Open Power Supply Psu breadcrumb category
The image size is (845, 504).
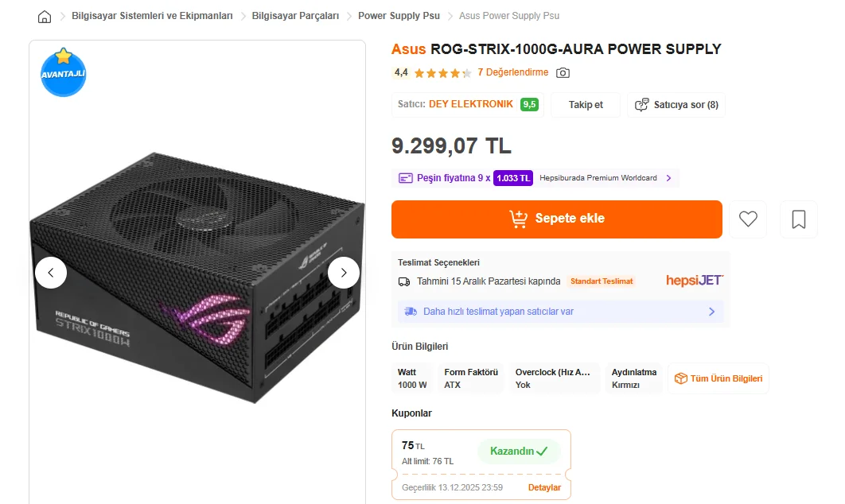[x=399, y=16]
